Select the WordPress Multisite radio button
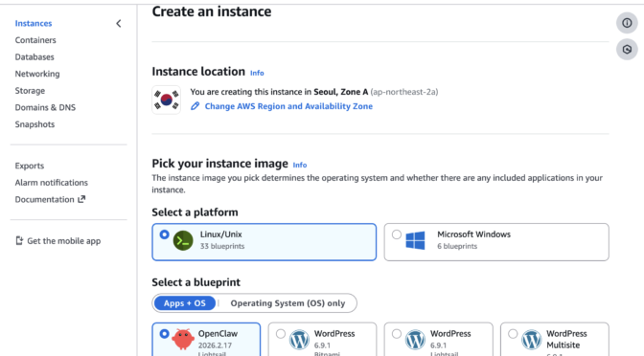This screenshot has height=356, width=644. tap(513, 334)
